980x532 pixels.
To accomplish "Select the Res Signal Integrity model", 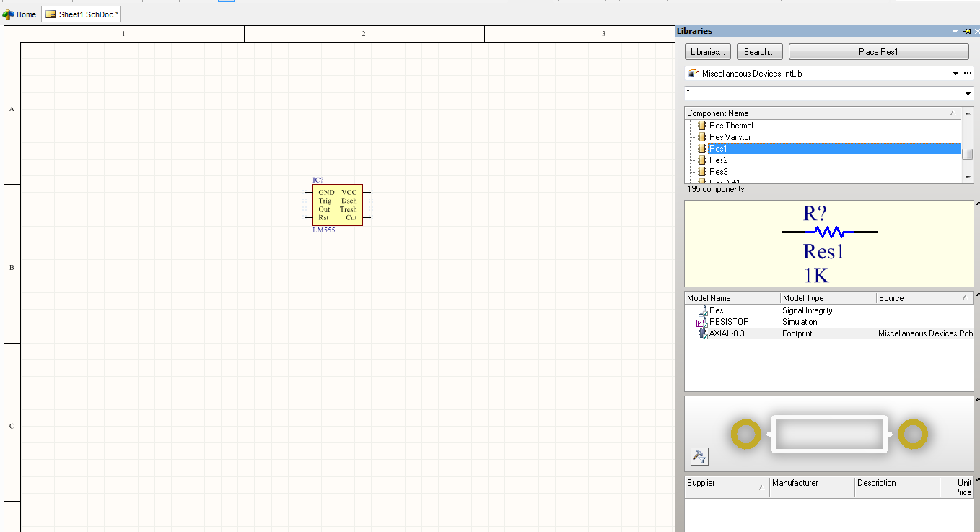I will coord(828,310).
